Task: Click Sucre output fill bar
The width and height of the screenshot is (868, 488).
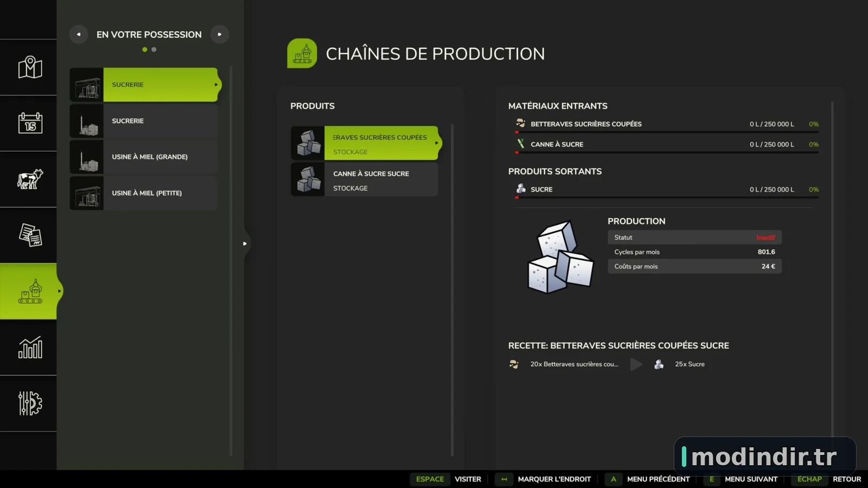Action: click(x=667, y=197)
